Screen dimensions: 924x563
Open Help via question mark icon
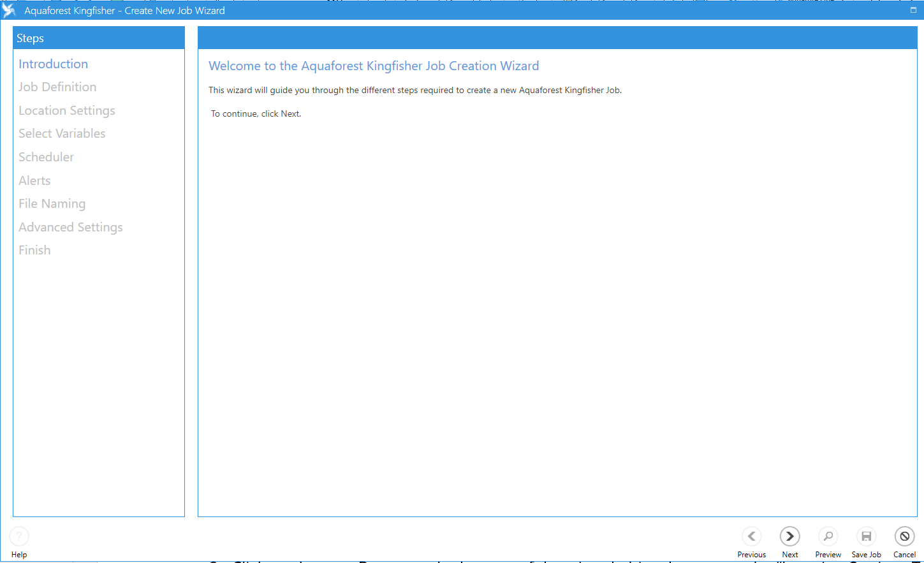(19, 536)
